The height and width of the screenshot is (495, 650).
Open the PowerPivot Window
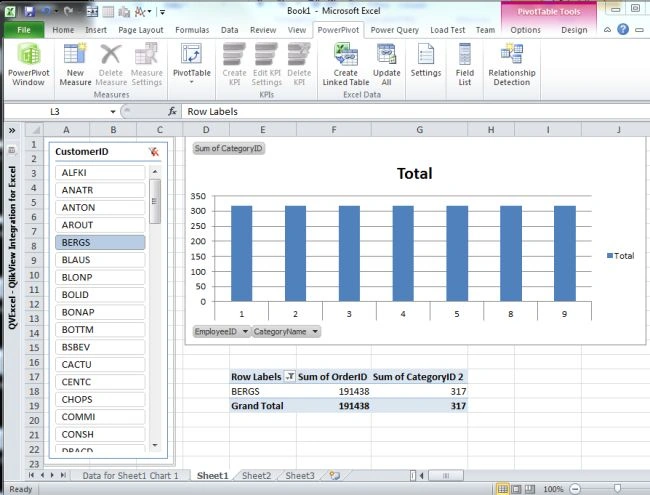pyautogui.click(x=29, y=64)
